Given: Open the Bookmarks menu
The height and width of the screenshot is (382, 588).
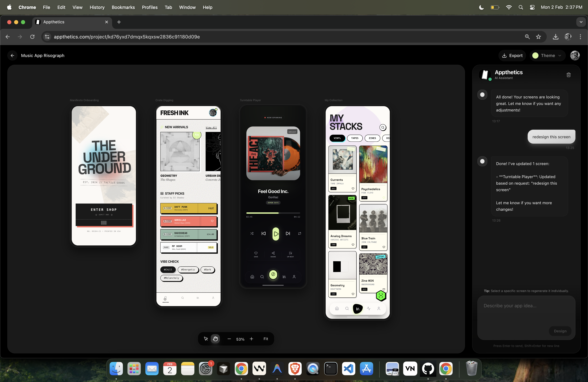Looking at the screenshot, I should click(123, 7).
